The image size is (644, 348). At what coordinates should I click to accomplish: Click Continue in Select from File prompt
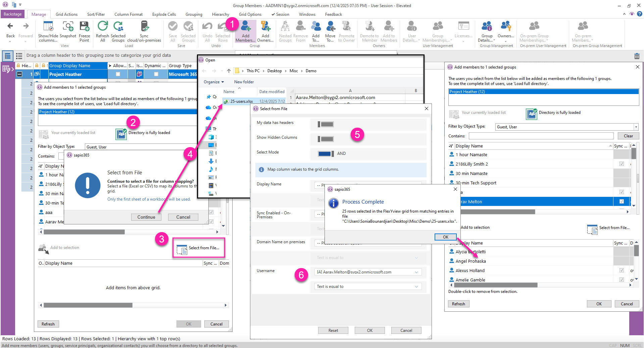click(146, 217)
